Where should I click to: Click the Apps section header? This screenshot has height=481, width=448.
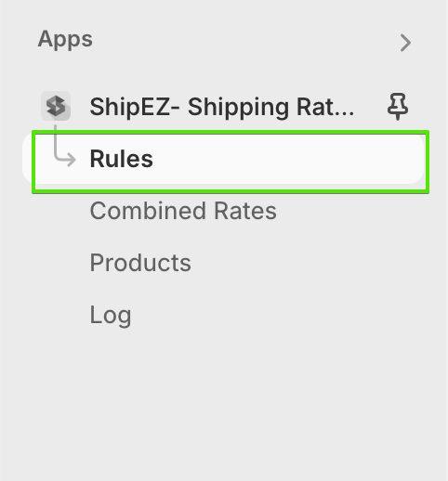click(x=65, y=39)
